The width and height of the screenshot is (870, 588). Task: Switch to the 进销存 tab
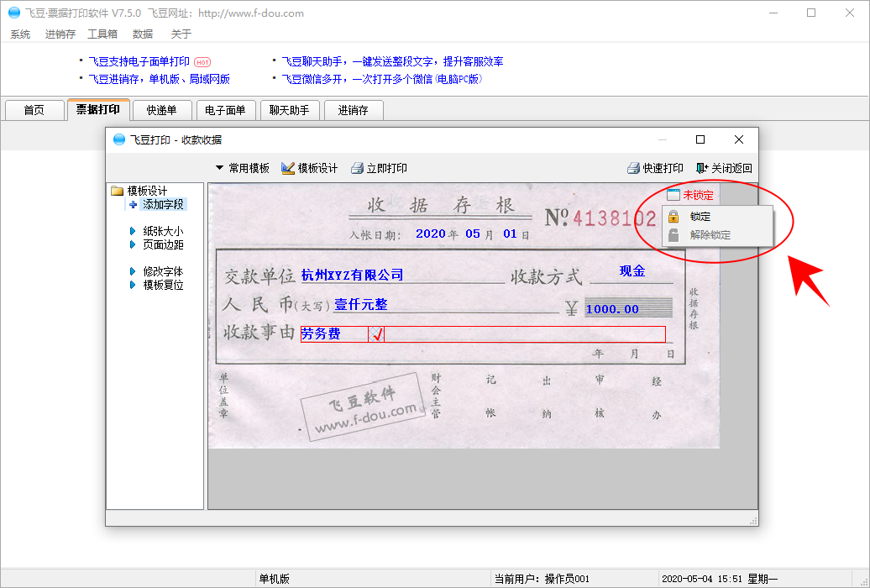(353, 110)
